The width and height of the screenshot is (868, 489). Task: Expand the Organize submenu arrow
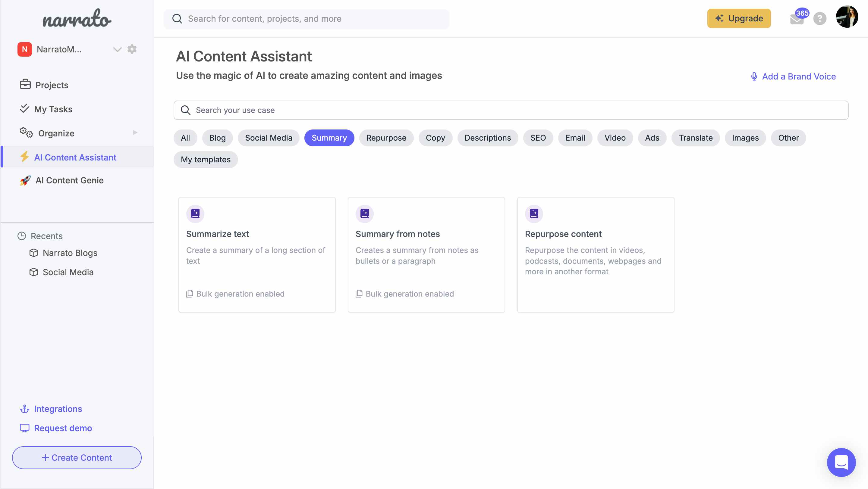click(135, 132)
